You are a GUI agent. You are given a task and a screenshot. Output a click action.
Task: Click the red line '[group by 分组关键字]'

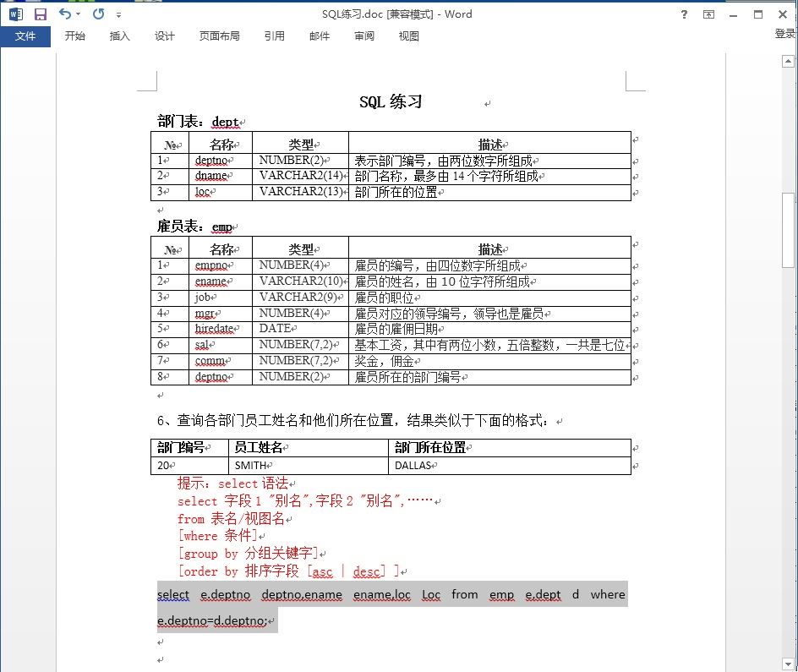point(249,554)
